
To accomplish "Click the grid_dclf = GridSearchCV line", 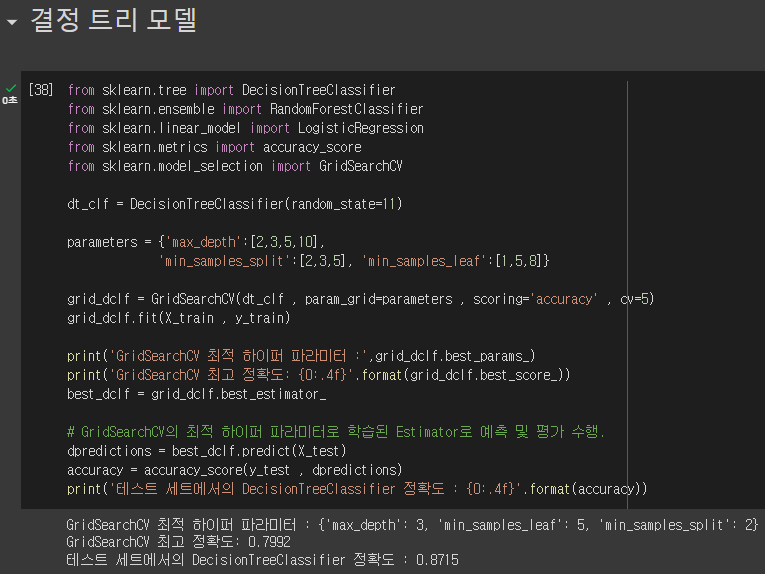I will (x=361, y=299).
